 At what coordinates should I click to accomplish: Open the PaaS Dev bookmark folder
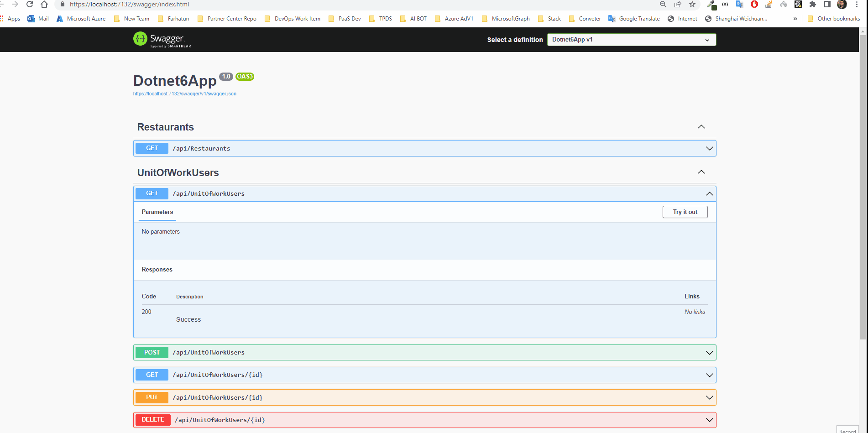pos(345,19)
